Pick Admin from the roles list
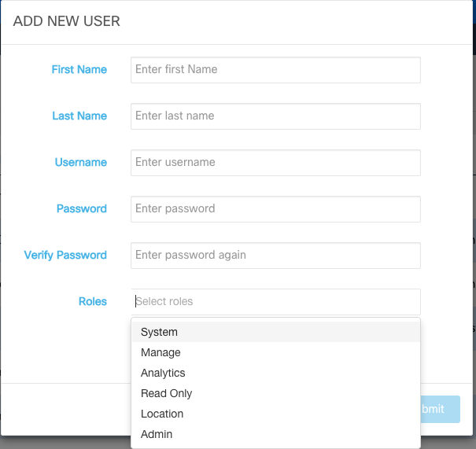 tap(157, 434)
